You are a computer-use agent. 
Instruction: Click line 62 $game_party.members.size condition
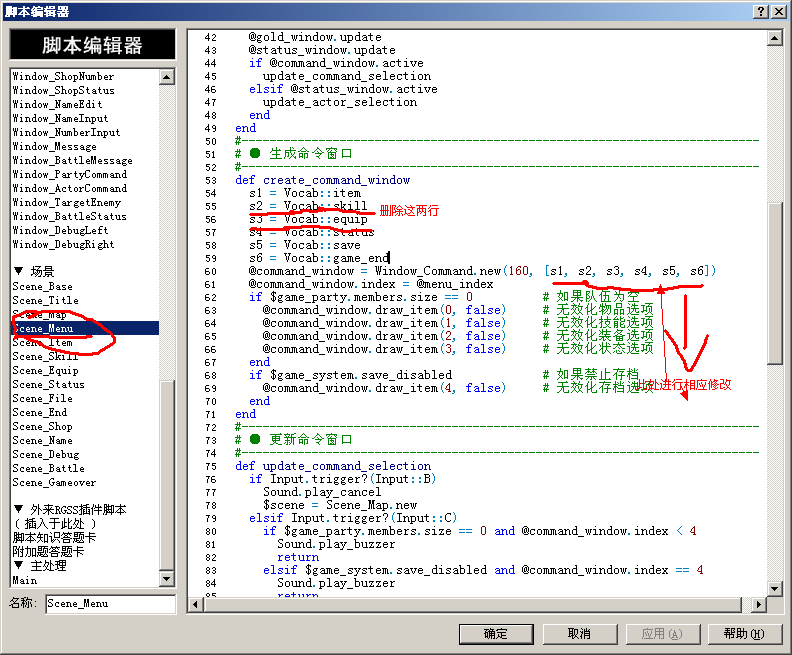point(361,297)
